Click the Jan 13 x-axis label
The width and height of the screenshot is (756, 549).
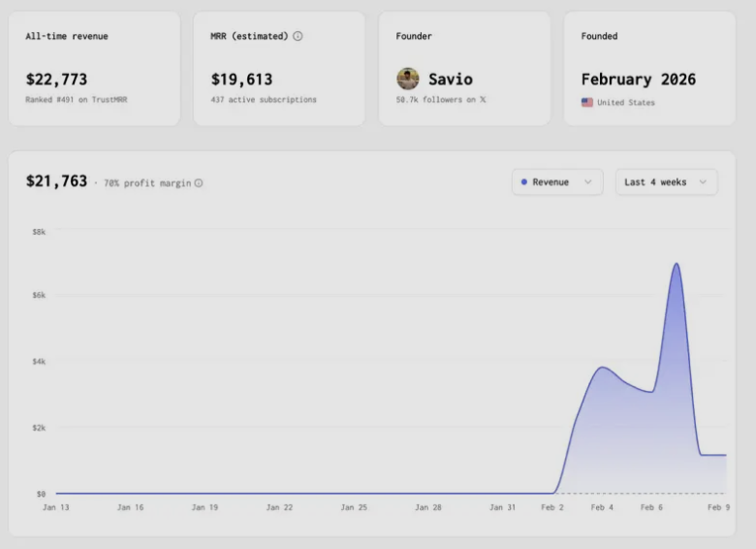(56, 507)
